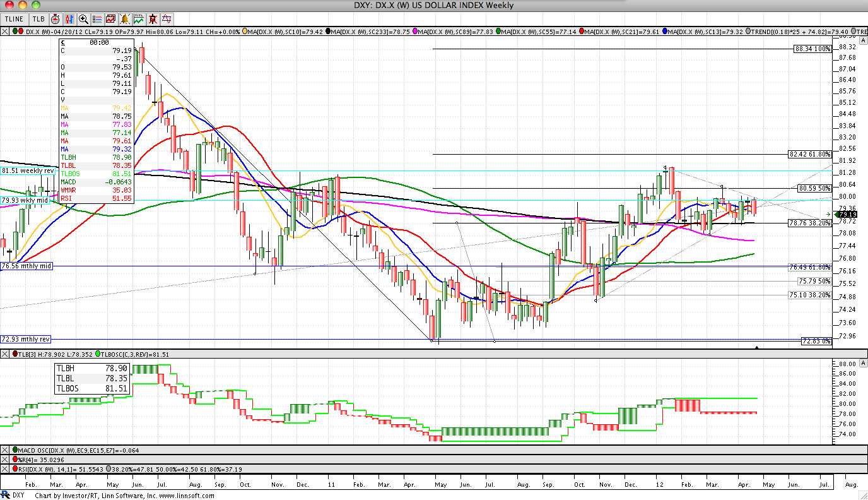The height and width of the screenshot is (500, 868).
Task: Open the indicator lines list icon
Action: 97,20
